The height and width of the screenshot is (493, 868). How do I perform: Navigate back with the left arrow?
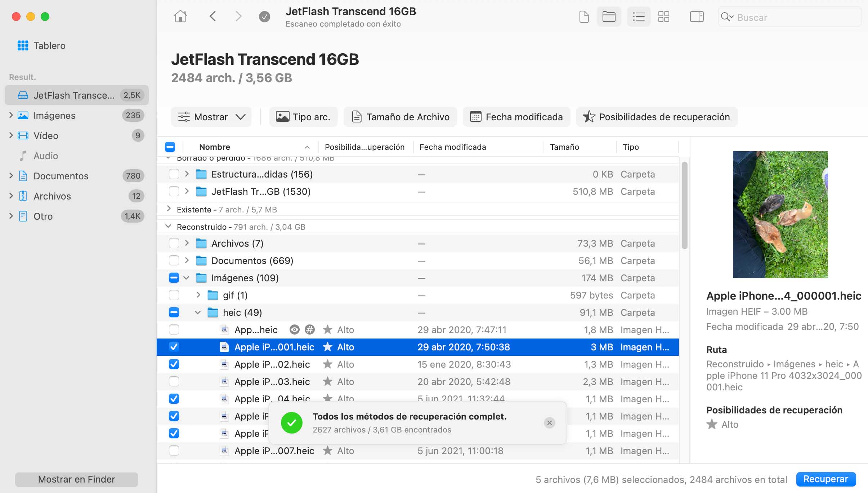coord(213,17)
